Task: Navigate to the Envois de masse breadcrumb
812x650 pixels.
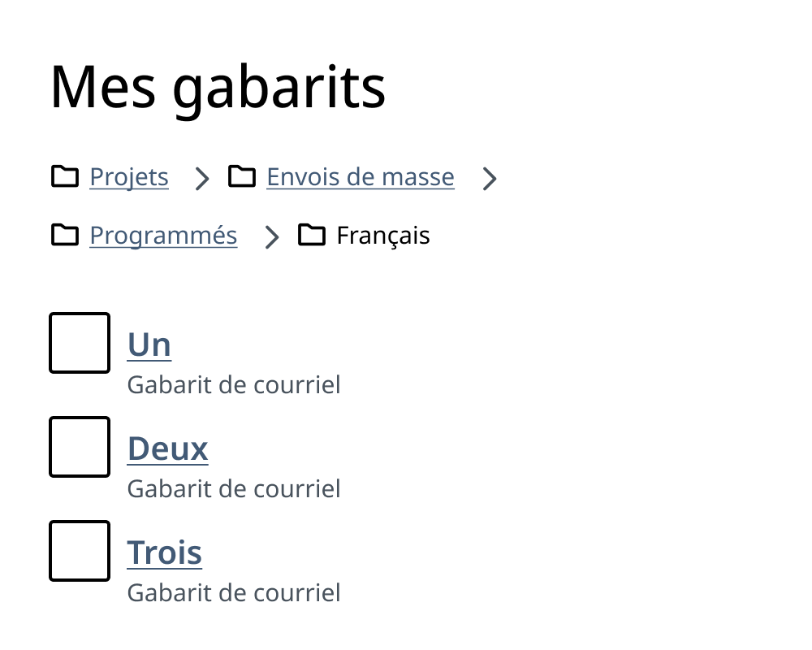Action: (360, 176)
